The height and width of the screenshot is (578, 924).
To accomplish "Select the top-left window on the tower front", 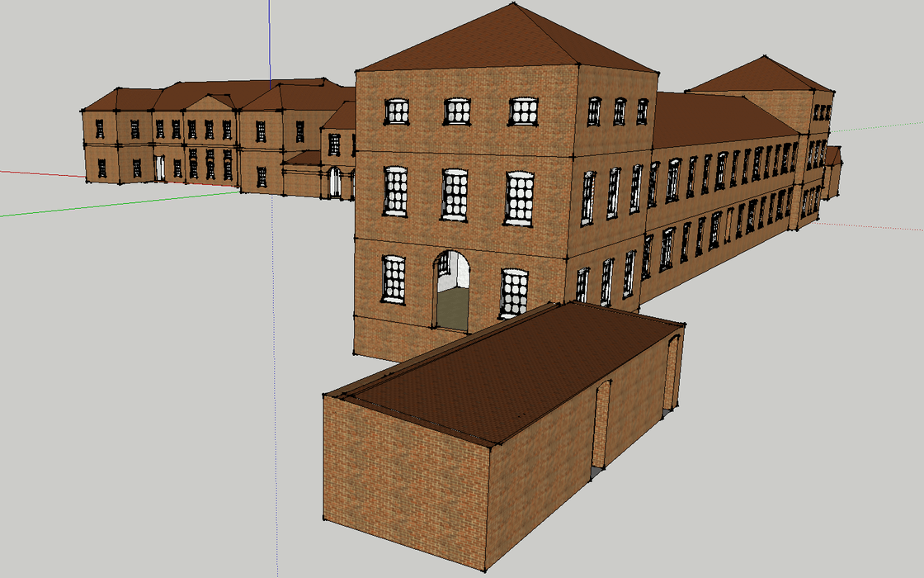I will (x=397, y=111).
